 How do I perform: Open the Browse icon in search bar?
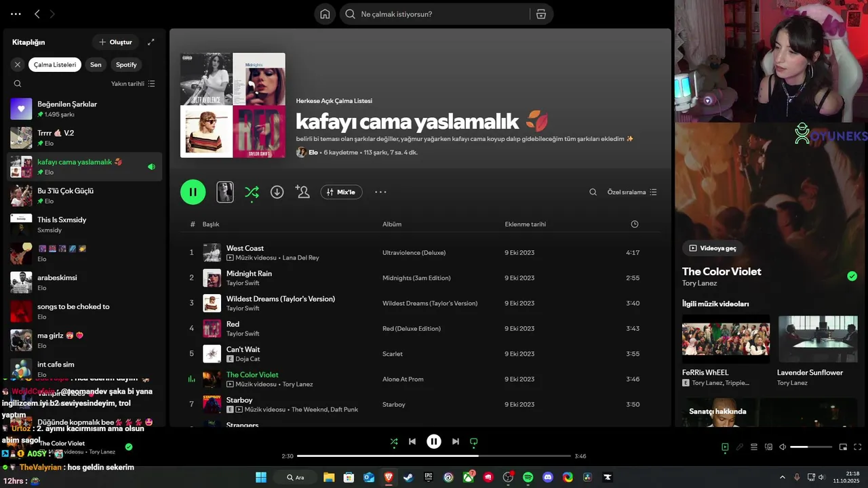[x=540, y=14]
